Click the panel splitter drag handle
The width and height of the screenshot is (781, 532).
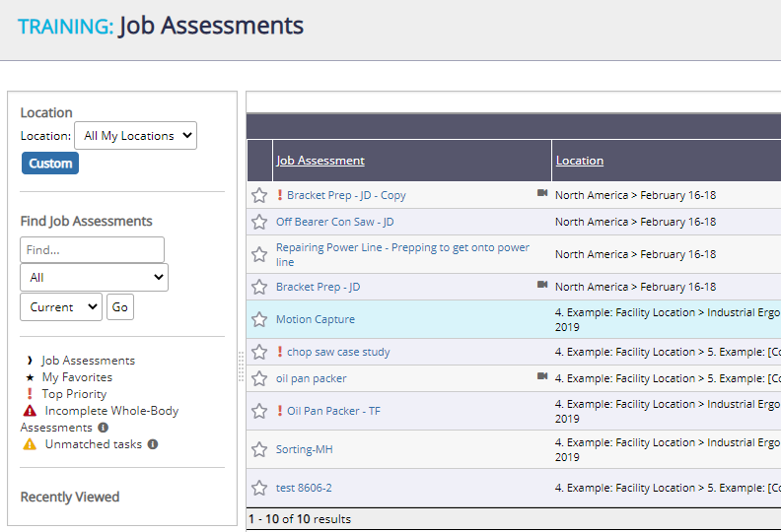pyautogui.click(x=241, y=366)
